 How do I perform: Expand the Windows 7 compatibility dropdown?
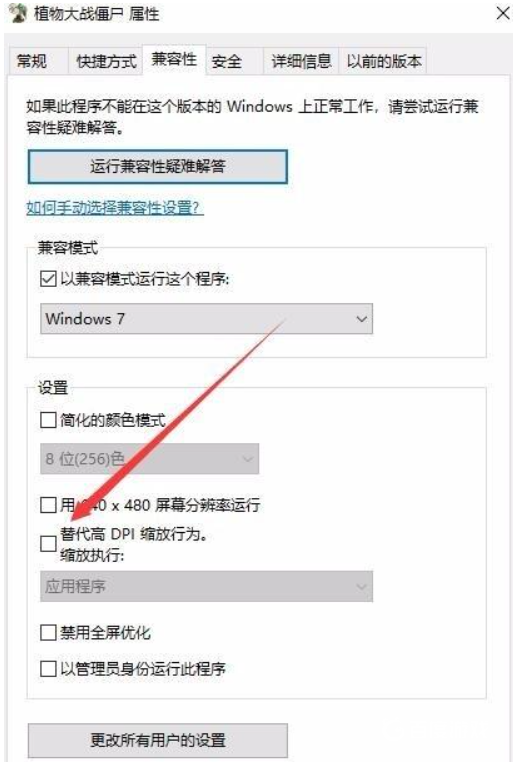(x=206, y=319)
